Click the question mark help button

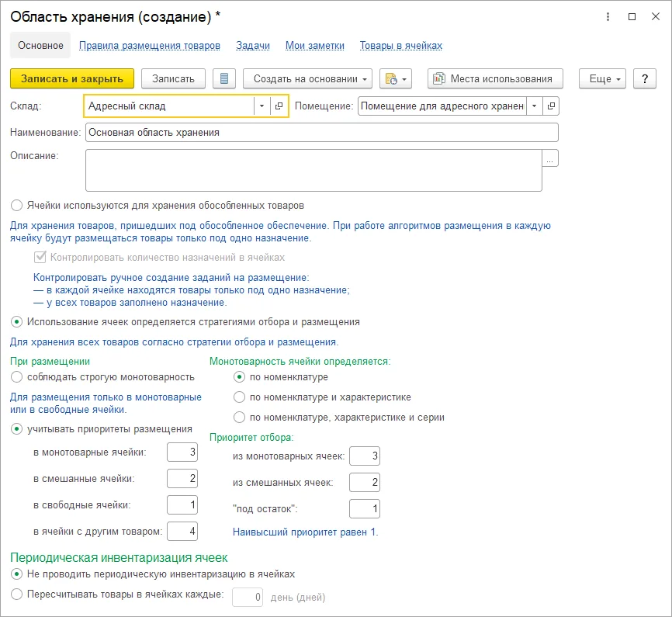pos(645,79)
